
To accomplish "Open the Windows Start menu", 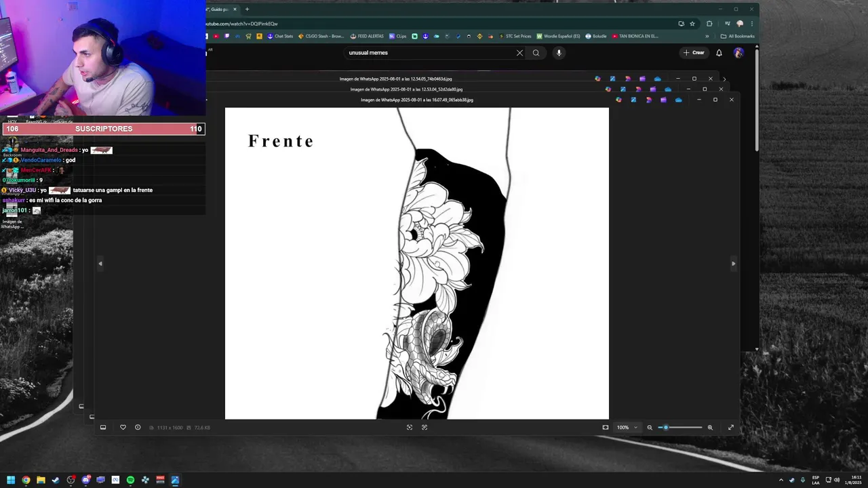I will (x=11, y=480).
